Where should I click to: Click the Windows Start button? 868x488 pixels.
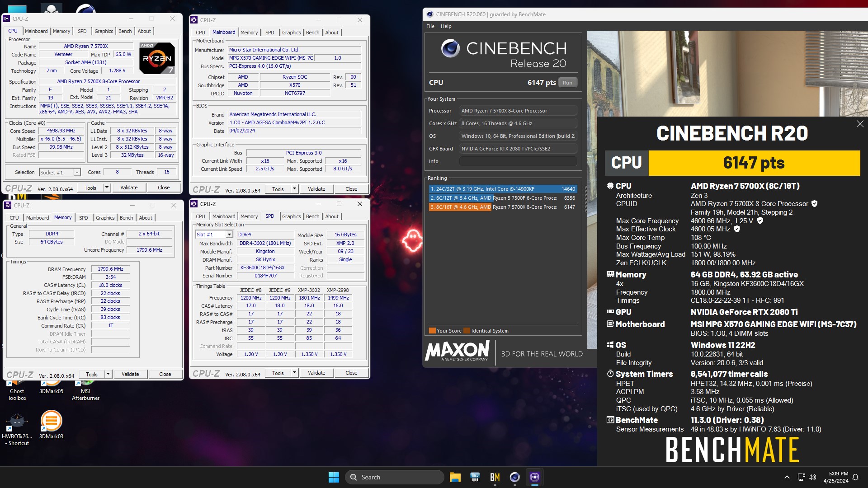pyautogui.click(x=334, y=477)
